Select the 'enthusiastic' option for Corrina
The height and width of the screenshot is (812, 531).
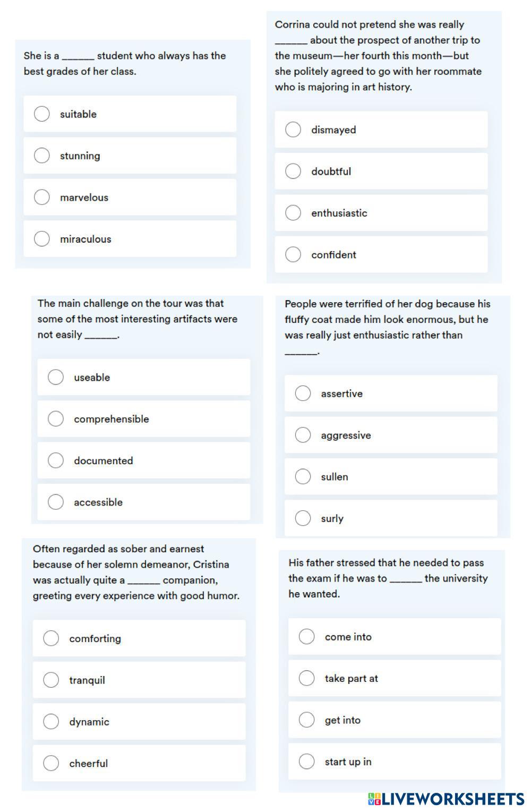[x=293, y=213]
